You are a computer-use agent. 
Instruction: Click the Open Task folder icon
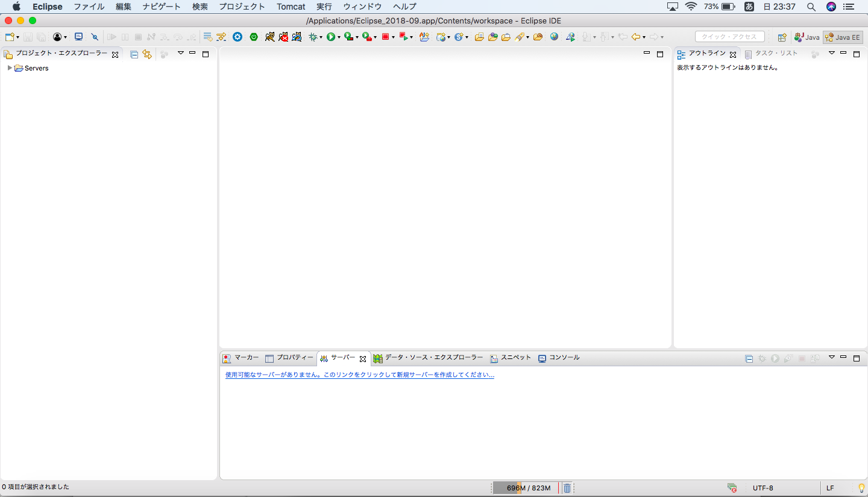click(506, 37)
